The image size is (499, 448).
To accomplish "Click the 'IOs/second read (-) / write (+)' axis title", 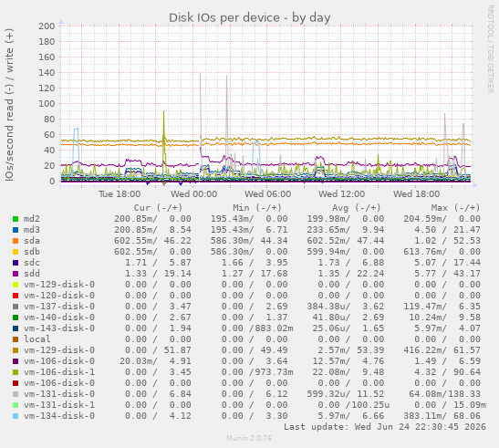I will pyautogui.click(x=9, y=105).
